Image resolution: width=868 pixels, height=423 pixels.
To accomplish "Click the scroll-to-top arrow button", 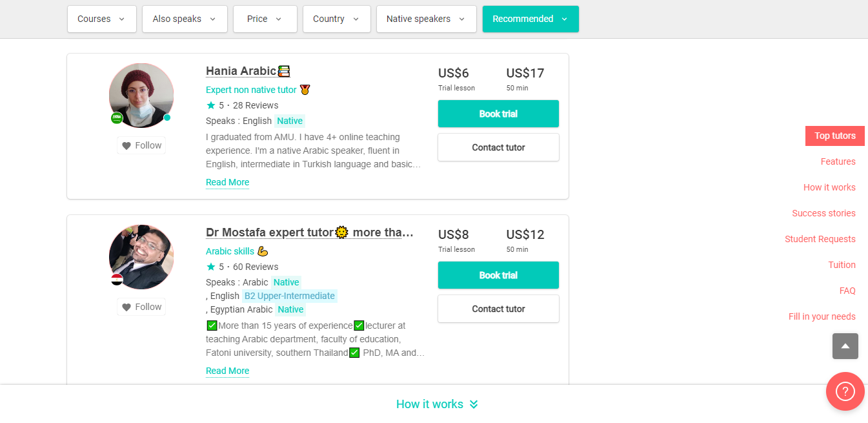I will [845, 346].
